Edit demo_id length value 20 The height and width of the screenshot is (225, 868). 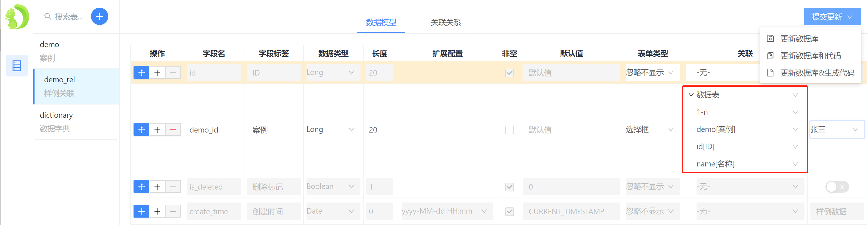coord(379,130)
